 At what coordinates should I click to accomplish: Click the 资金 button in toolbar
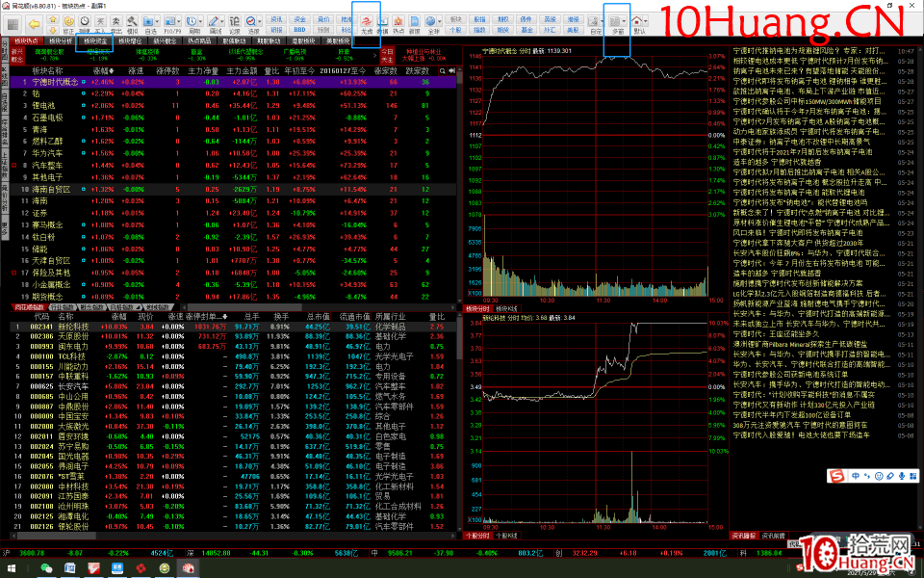(x=298, y=18)
